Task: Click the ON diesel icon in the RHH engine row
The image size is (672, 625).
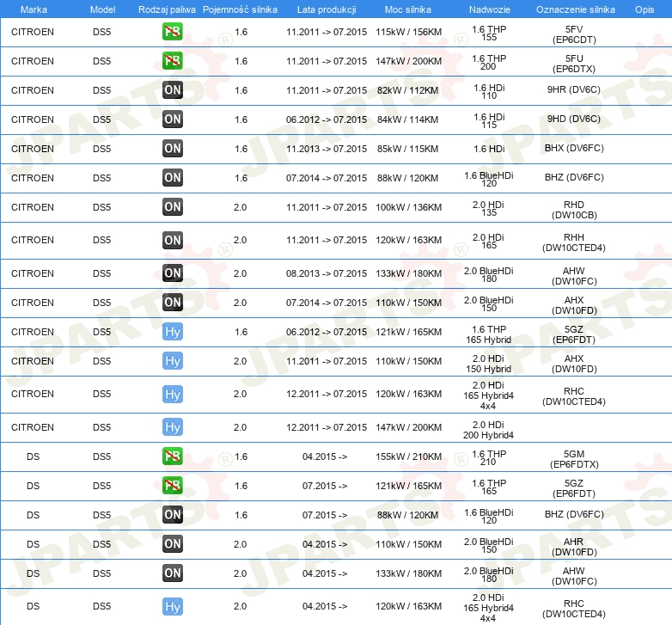Action: [172, 241]
